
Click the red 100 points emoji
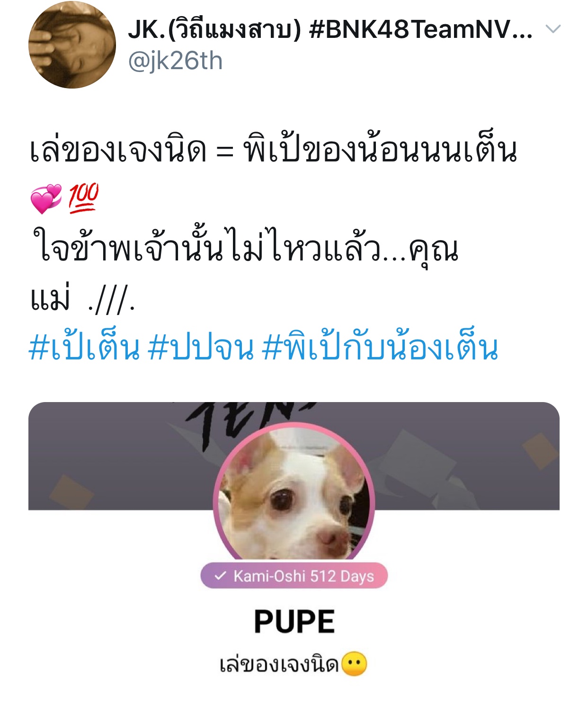point(84,198)
